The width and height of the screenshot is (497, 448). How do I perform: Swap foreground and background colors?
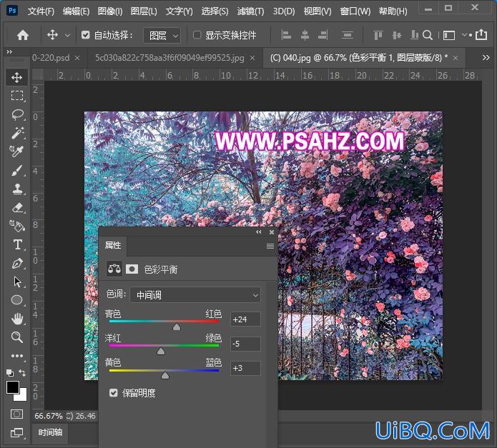point(22,373)
